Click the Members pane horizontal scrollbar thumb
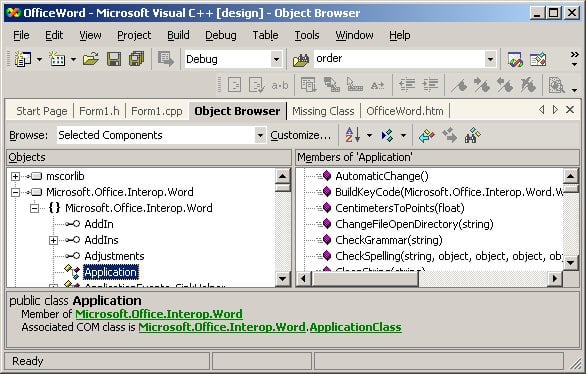Image resolution: width=586 pixels, height=374 pixels. coord(365,279)
